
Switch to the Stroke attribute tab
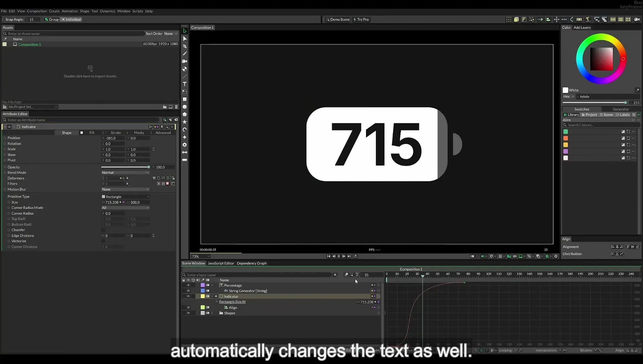(116, 133)
